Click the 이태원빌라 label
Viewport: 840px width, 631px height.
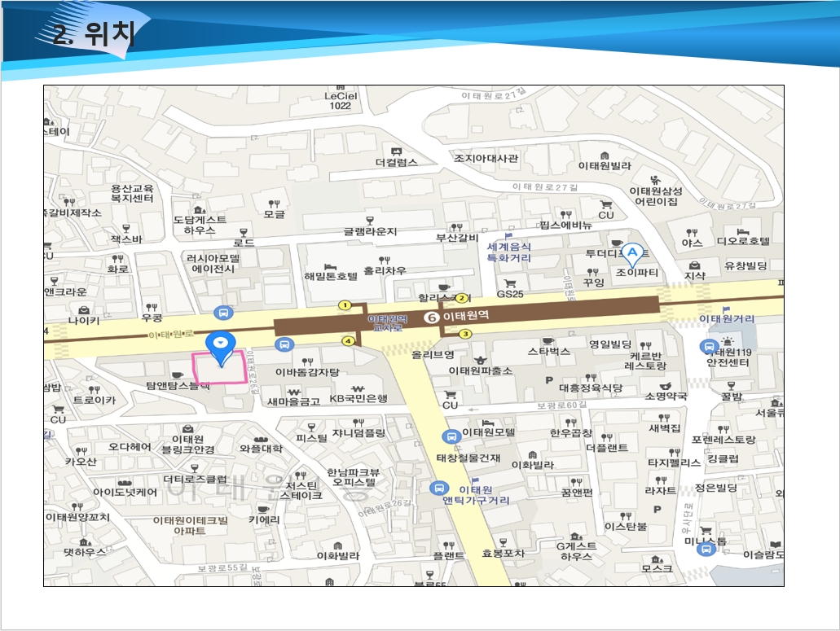[x=605, y=166]
